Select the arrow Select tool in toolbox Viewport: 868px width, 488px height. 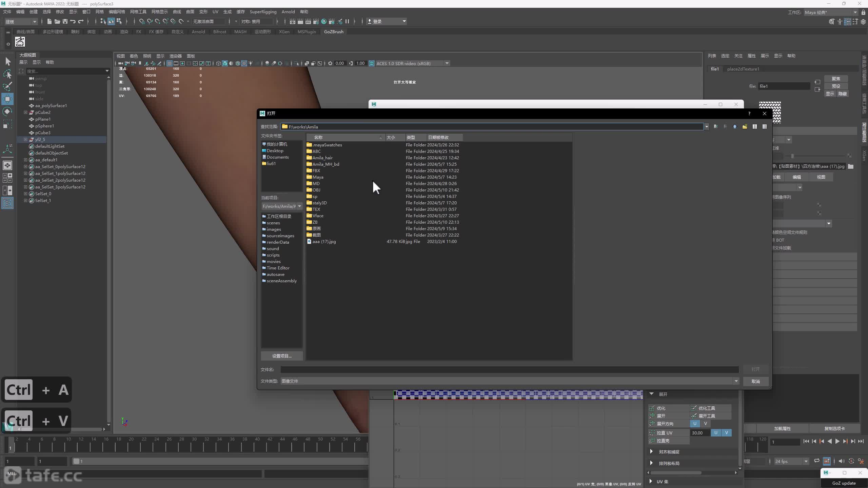(8, 61)
